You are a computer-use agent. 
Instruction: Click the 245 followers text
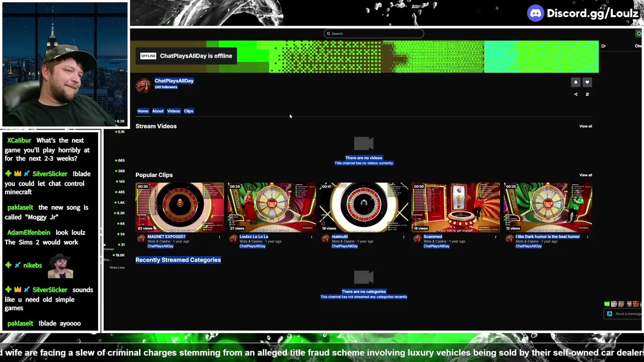click(x=166, y=87)
